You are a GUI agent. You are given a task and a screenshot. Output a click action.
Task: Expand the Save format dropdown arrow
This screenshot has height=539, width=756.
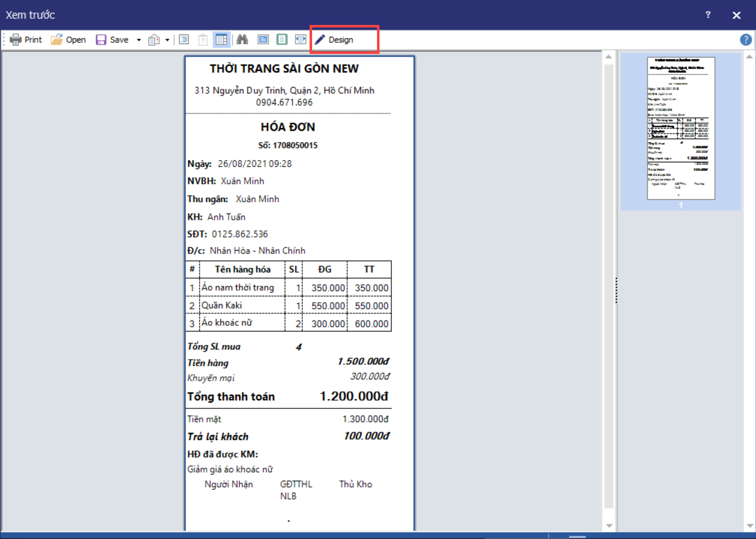(139, 40)
